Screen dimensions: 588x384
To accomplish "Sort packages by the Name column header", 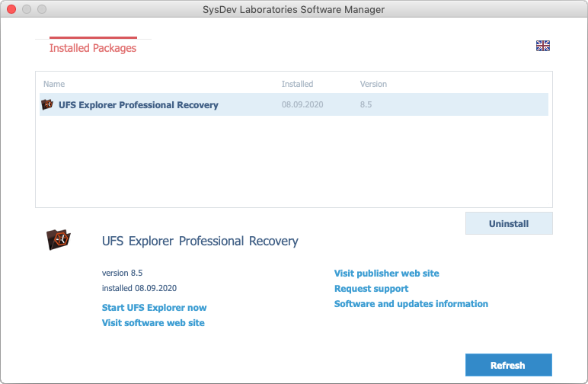I will pyautogui.click(x=54, y=84).
